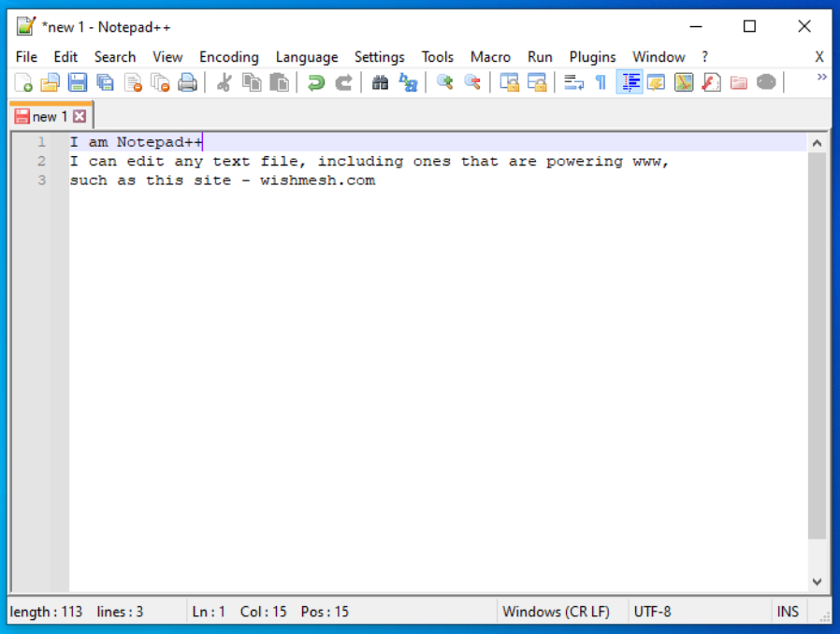Open the View menu

click(x=167, y=57)
